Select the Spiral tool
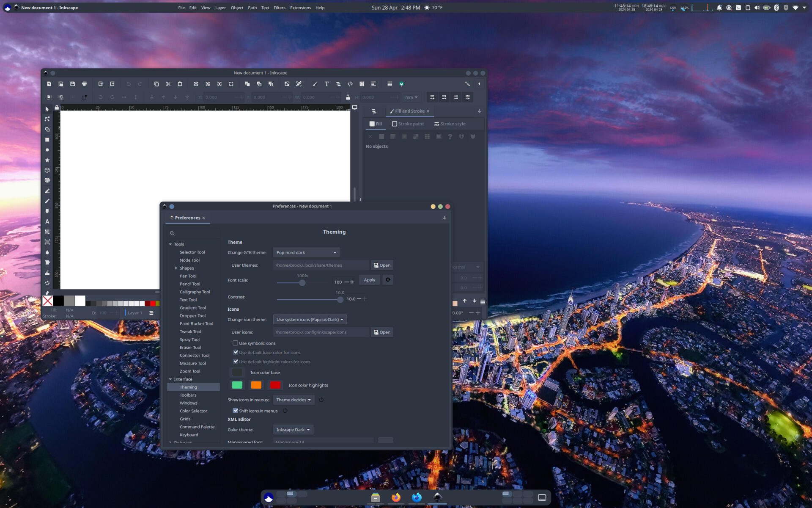 point(47,180)
